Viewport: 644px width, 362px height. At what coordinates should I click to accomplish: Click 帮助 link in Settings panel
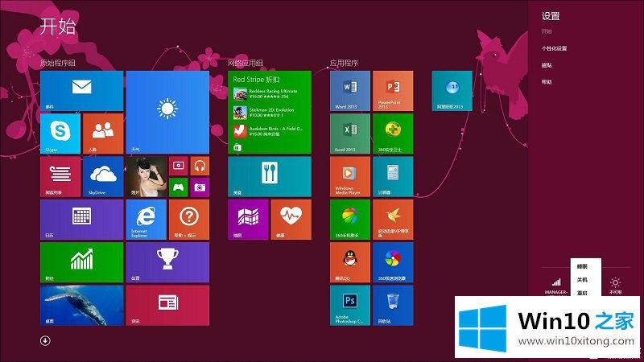point(547,82)
